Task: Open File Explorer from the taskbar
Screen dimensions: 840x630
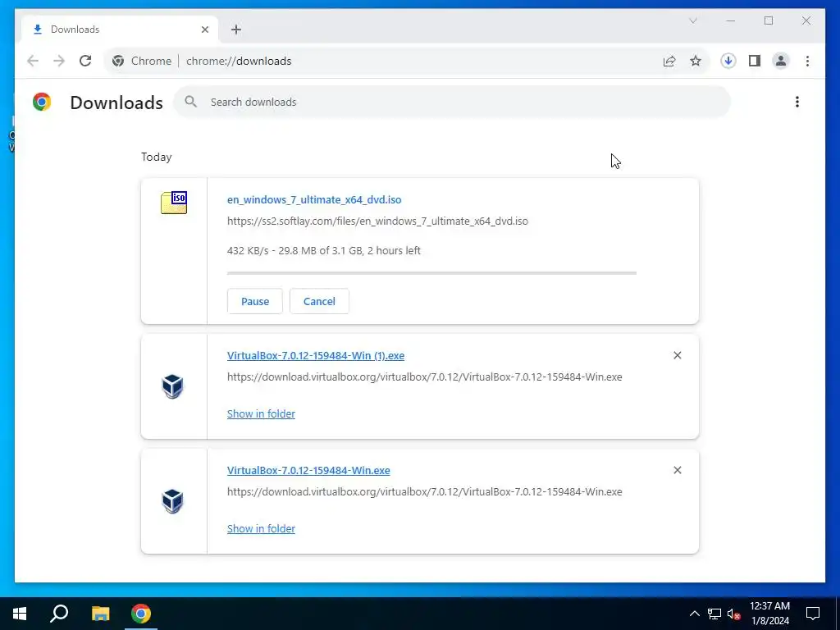Action: pos(100,614)
